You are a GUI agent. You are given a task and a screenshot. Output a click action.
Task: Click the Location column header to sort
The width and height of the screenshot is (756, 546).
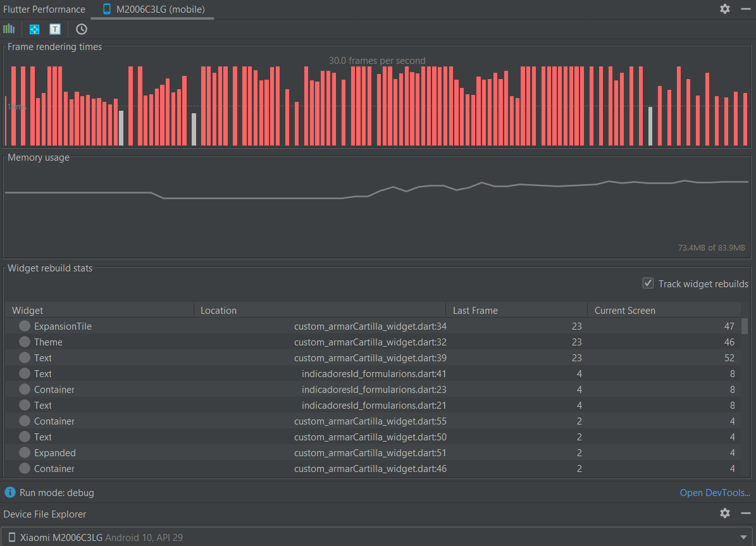pyautogui.click(x=218, y=310)
